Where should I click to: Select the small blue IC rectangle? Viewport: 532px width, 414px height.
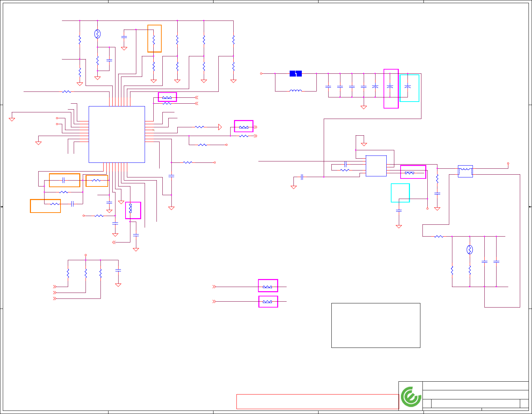pyautogui.click(x=376, y=166)
